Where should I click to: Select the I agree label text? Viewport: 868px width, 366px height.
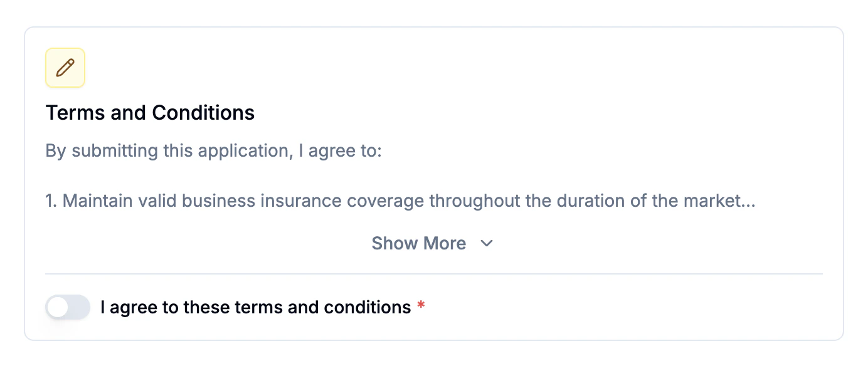[254, 307]
